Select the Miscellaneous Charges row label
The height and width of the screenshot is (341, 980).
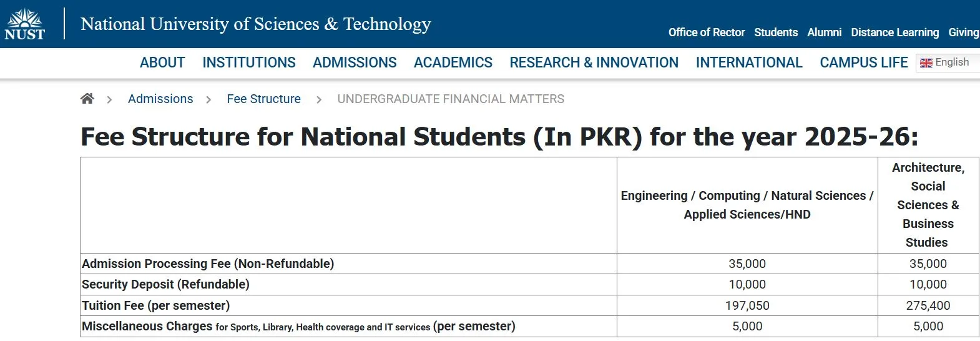[x=298, y=326]
